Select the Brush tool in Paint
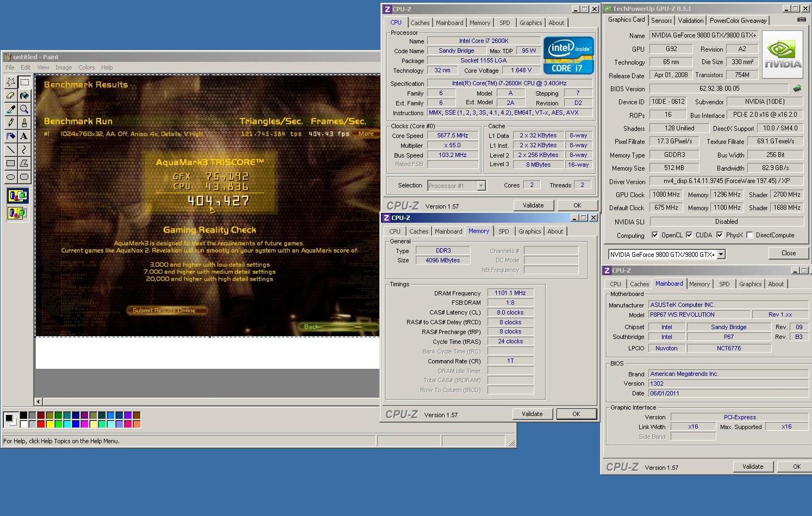The width and height of the screenshot is (812, 516). click(x=24, y=123)
